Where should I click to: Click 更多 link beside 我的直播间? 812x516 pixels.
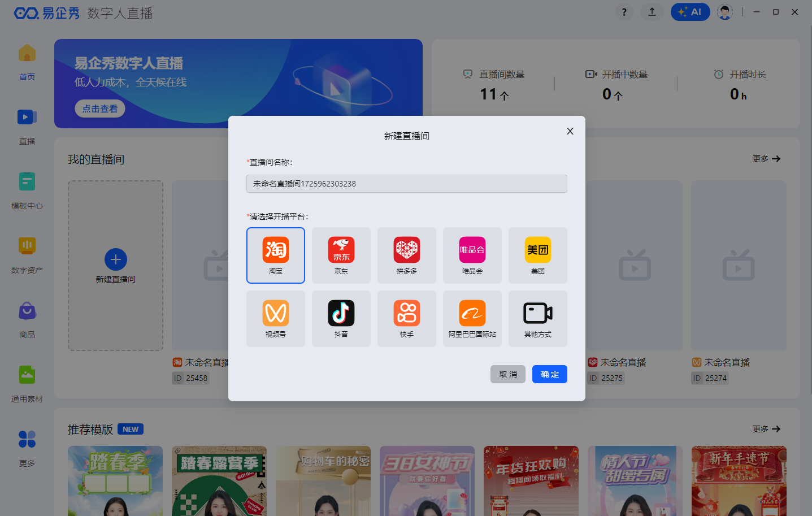click(x=766, y=159)
